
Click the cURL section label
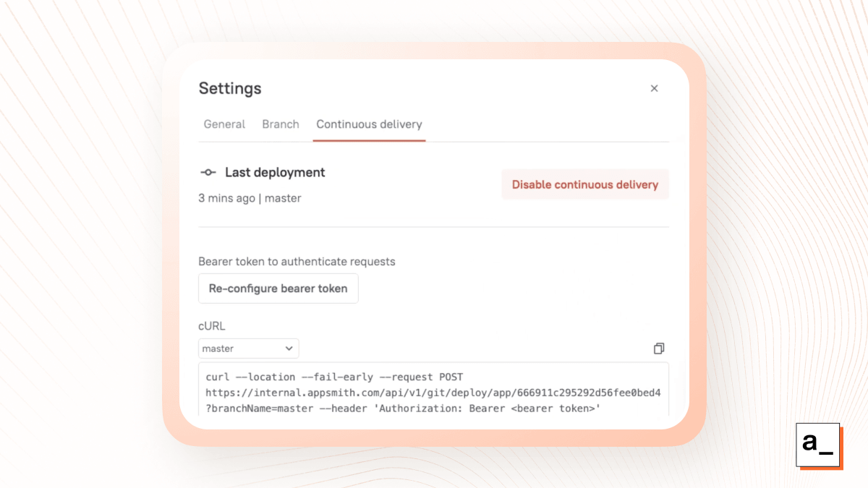pos(210,326)
